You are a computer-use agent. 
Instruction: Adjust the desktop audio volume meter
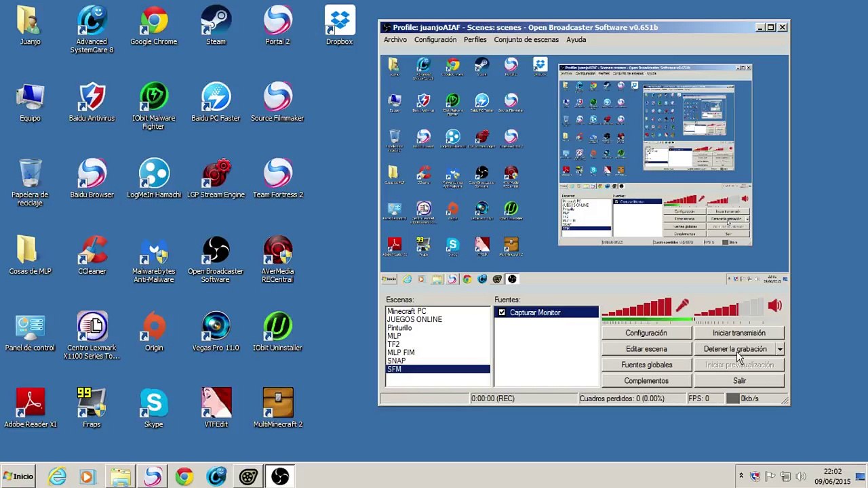tap(729, 307)
